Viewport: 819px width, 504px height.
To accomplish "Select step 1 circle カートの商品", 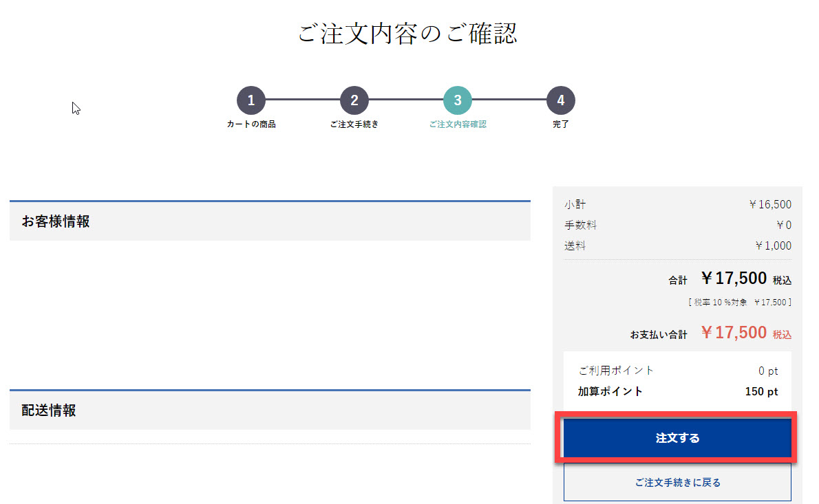I will 251,100.
